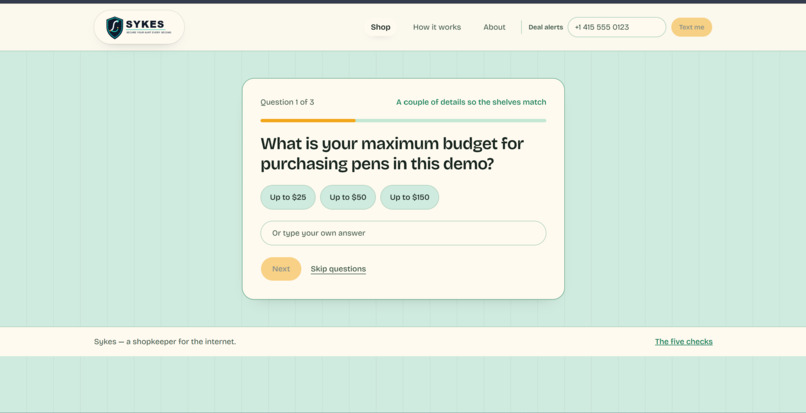Screen dimensions: 806x413
Task: Click the budget question heading
Action: [x=392, y=153]
